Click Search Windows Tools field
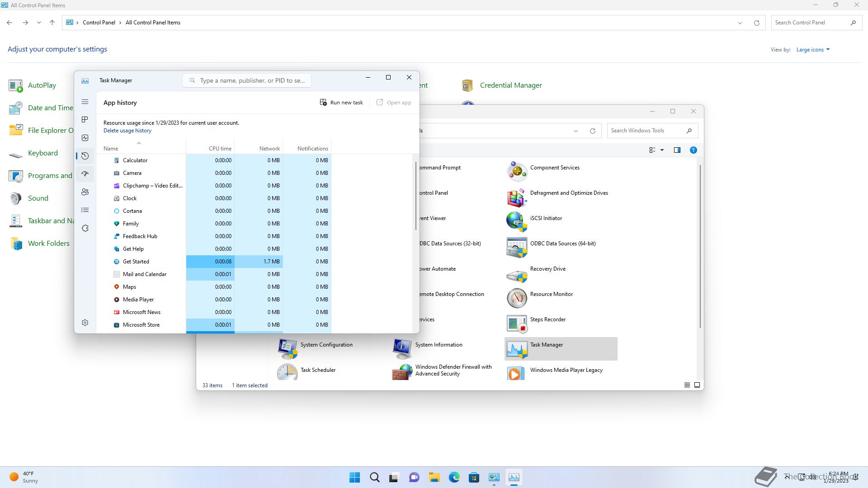This screenshot has width=868, height=488. pyautogui.click(x=652, y=131)
